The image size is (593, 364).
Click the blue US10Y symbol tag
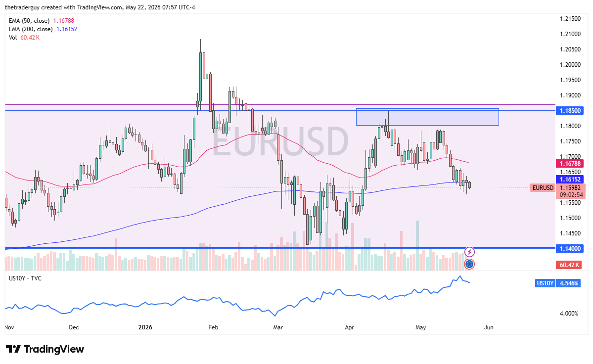545,283
